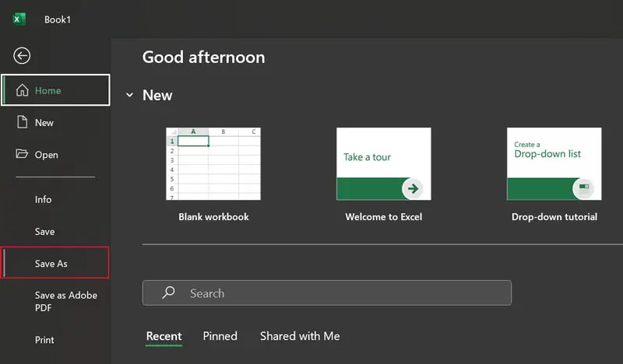Open the Info page

55,199
